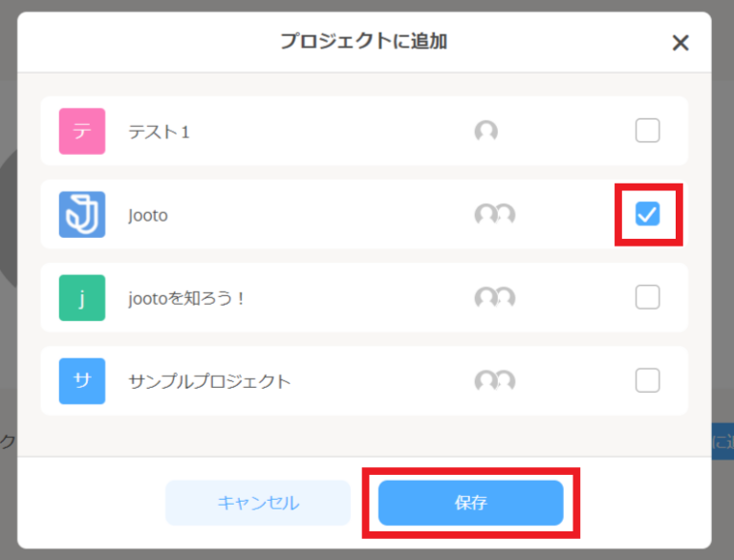Click the プロジェクトに追加 dialog title
The height and width of the screenshot is (560, 734).
tap(364, 41)
